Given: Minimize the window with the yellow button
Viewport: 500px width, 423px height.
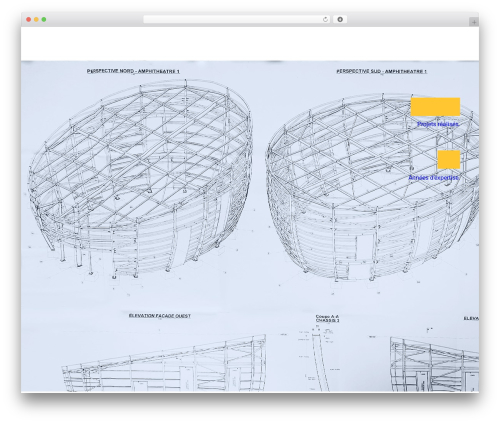Looking at the screenshot, I should tap(36, 20).
